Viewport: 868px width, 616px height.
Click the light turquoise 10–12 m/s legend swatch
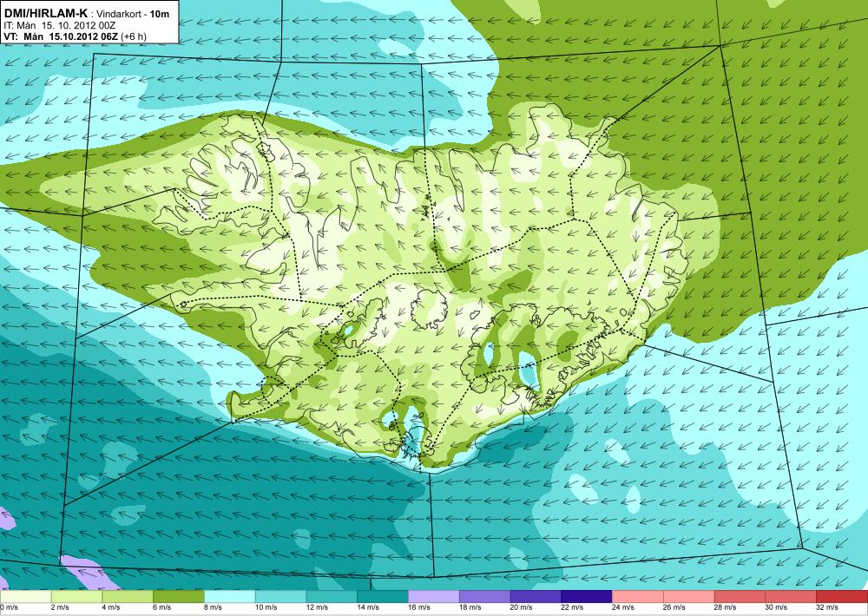coord(280,597)
